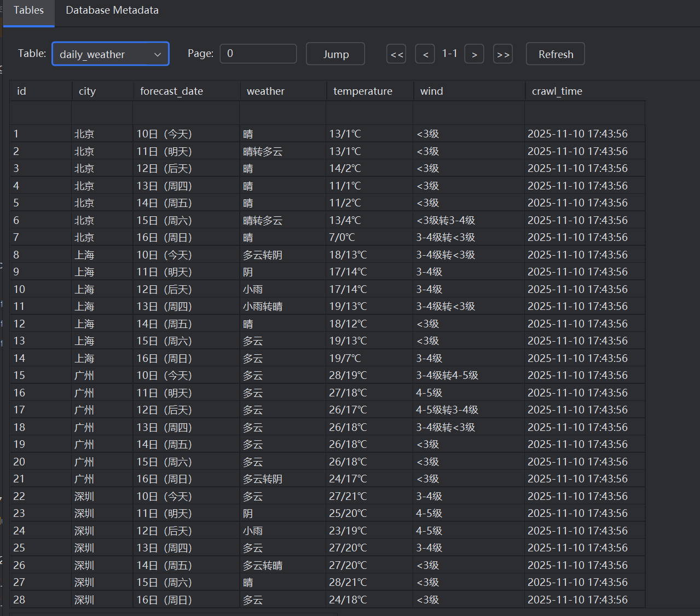Click the Page number input field
Screen dimensions: 700x616
pos(258,54)
